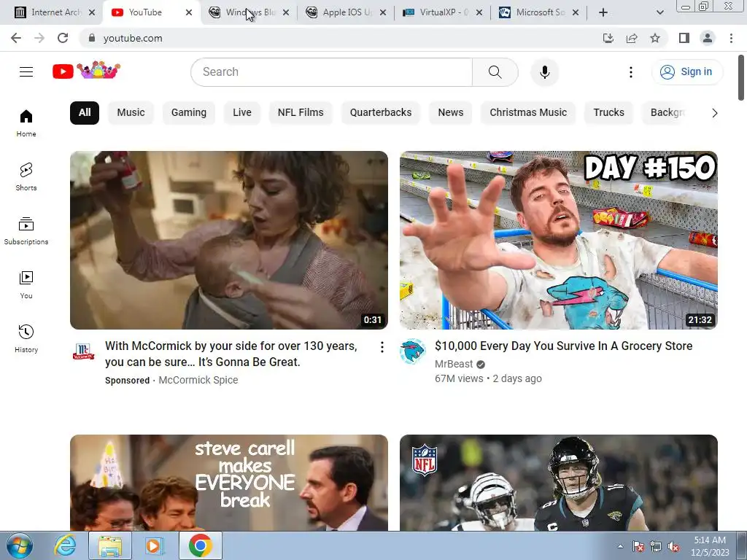Screen dimensions: 747x560
Task: Show hidden system tray icons
Action: 620,546
